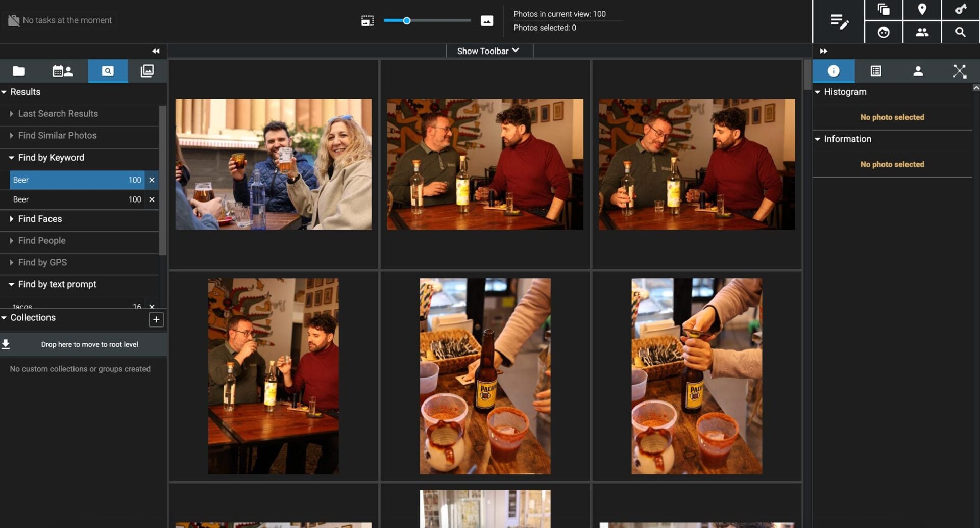Switch to the Information panel tab
Screen dimensions: 980x528
833,71
